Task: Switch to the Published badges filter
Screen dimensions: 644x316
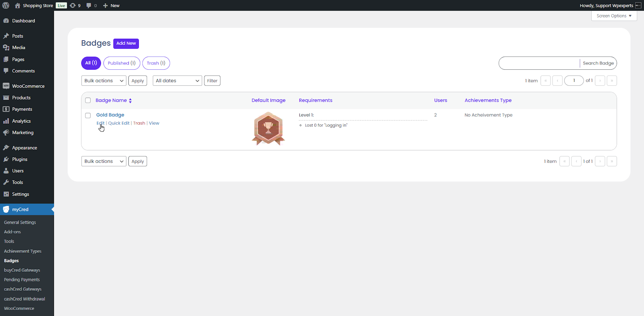Action: coord(122,63)
